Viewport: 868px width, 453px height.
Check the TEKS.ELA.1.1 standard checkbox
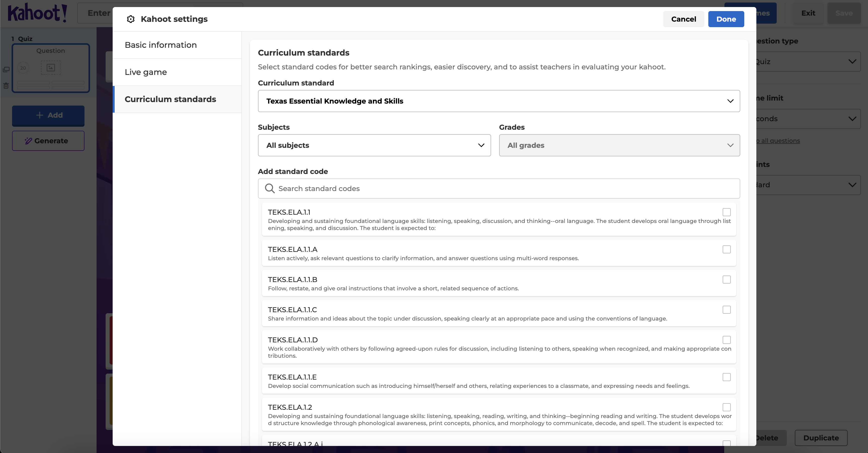point(726,212)
